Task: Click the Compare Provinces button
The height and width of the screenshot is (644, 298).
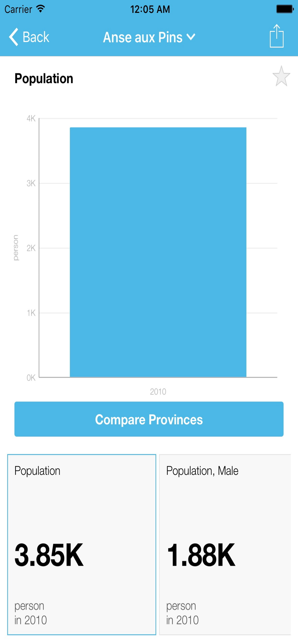Action: tap(149, 419)
